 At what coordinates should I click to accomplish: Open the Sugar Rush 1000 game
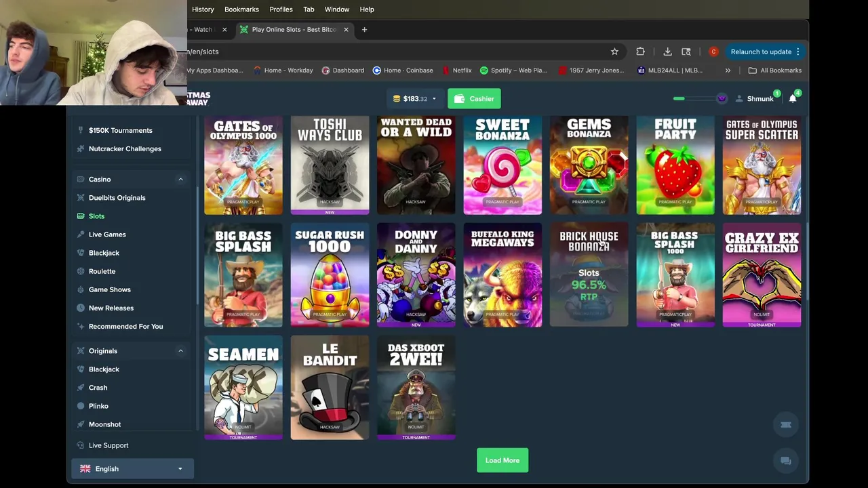tap(330, 275)
